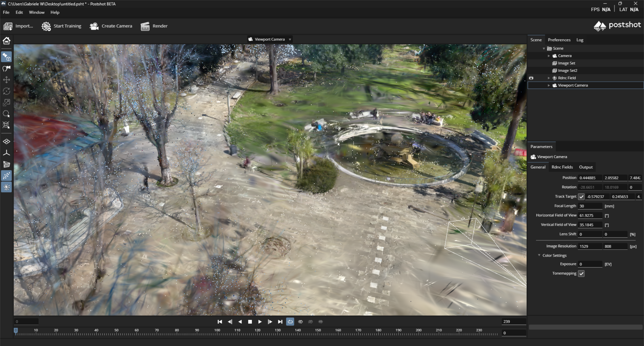This screenshot has width=644, height=346.
Task: Select the rotate tool in left sidebar
Action: [6, 91]
